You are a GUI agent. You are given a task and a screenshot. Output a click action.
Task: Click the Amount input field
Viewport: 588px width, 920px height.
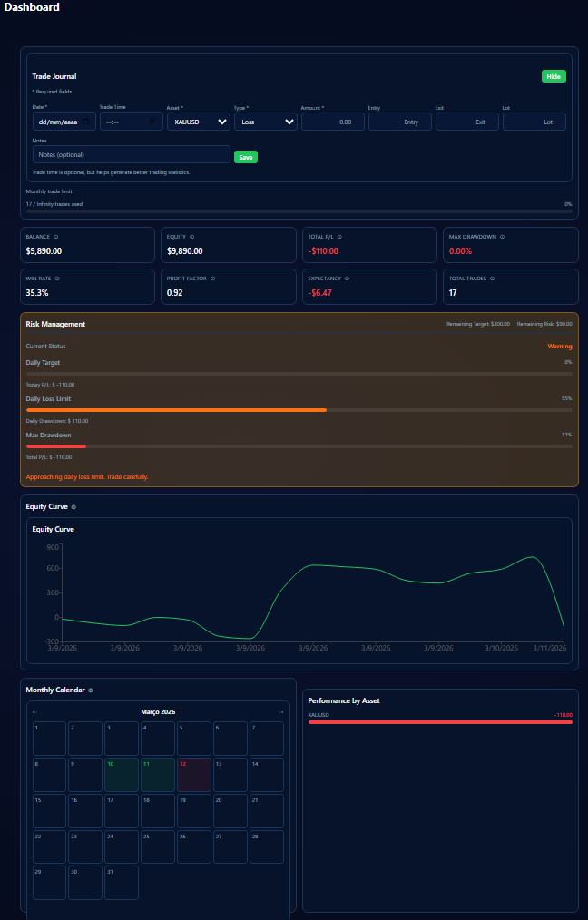click(332, 122)
